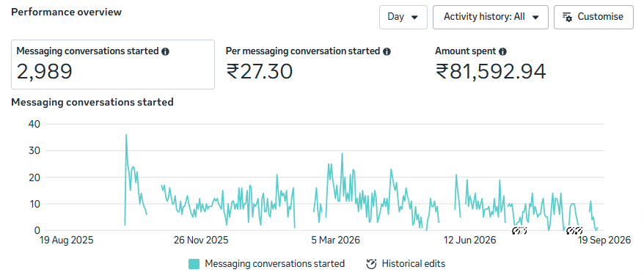Click the Performance overview heading

tap(66, 12)
